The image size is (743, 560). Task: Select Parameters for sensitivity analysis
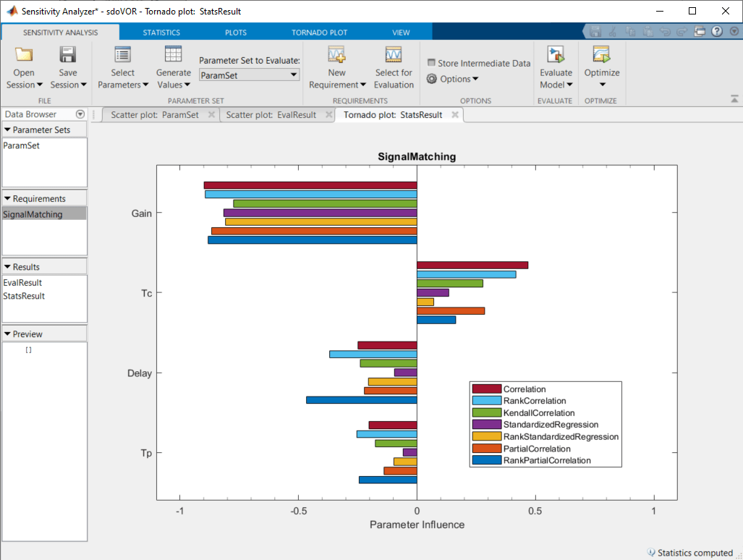pos(122,69)
